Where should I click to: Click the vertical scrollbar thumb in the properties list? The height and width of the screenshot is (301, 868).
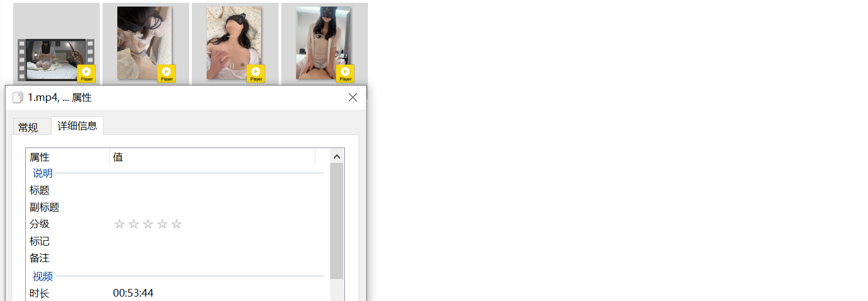(337, 220)
